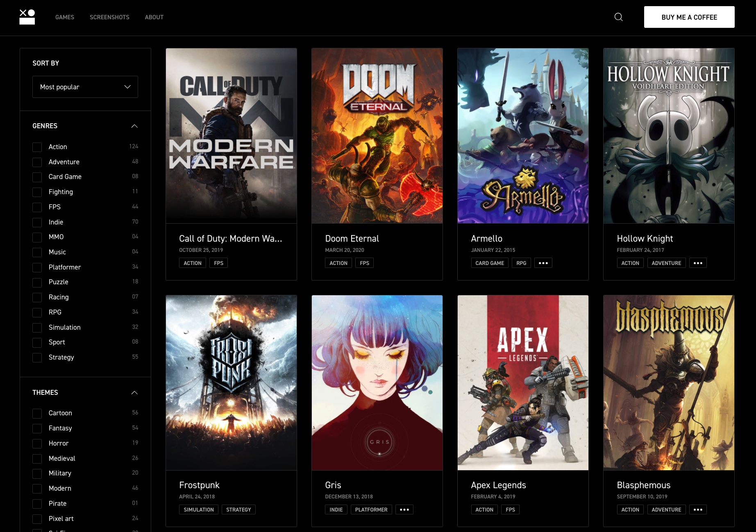Tick the Pixel art theme checkbox
The image size is (756, 532).
coord(37,519)
